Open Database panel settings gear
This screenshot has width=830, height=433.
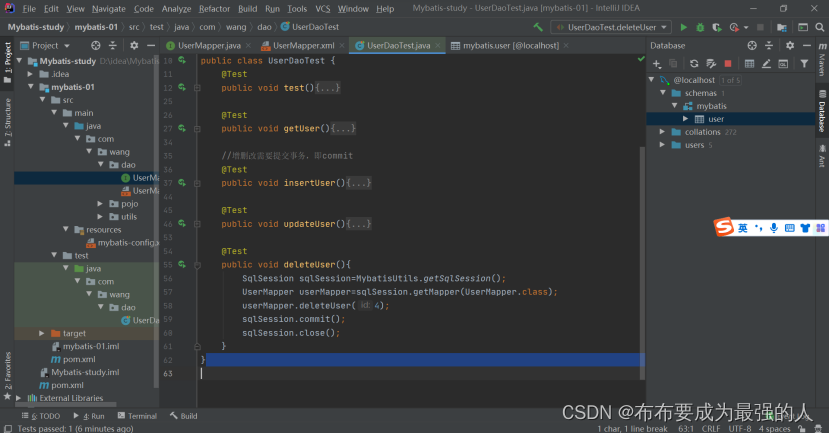pos(790,46)
